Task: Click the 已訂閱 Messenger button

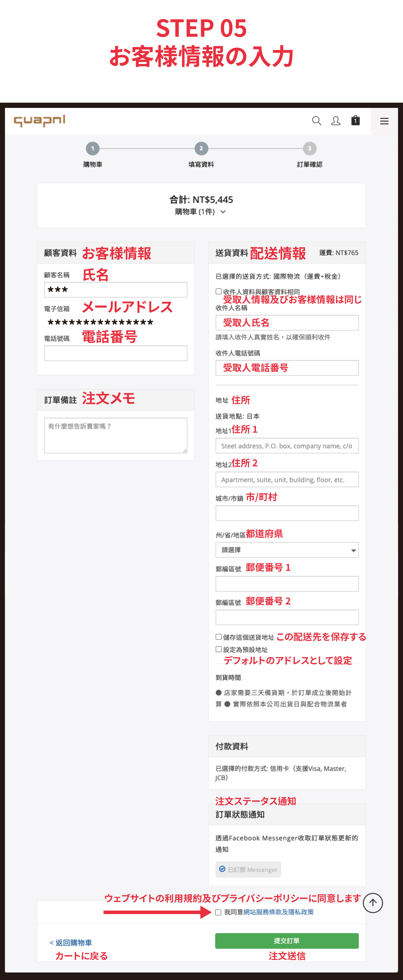Action: click(248, 870)
